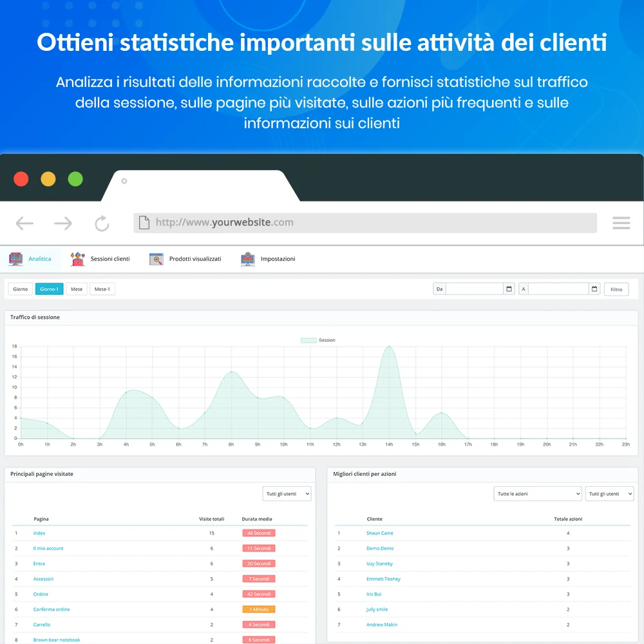Select the Mese time filter
Screen dimensions: 644x644
tap(77, 289)
